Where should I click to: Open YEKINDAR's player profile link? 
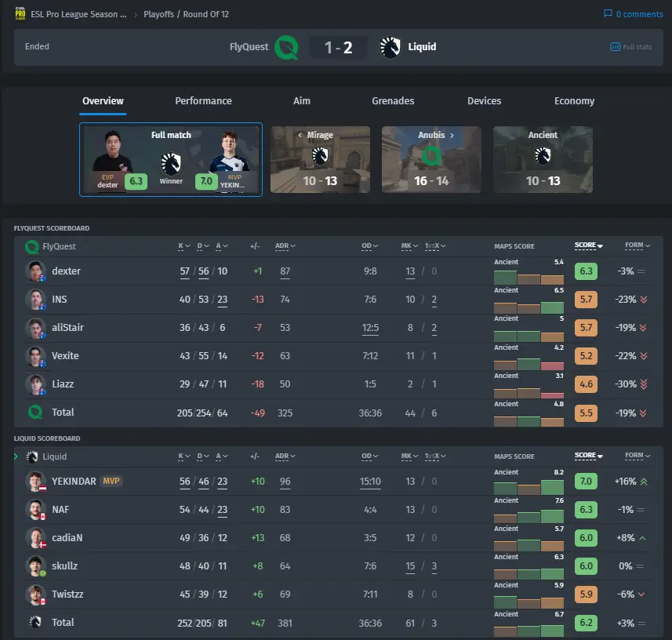point(74,482)
